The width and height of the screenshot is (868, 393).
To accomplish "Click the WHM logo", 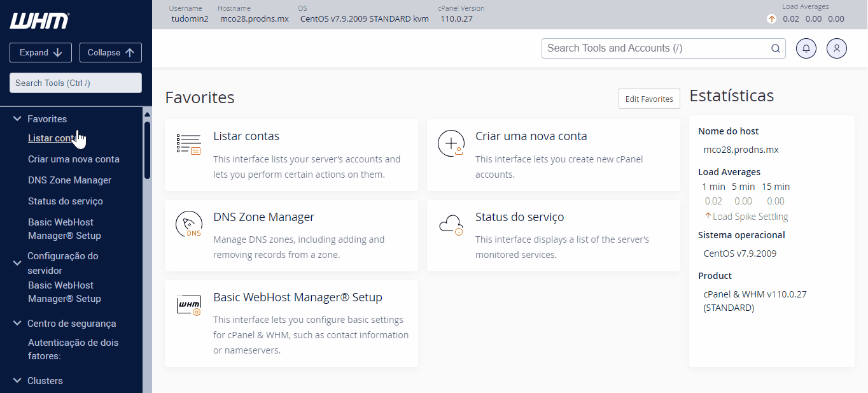I will pos(39,20).
